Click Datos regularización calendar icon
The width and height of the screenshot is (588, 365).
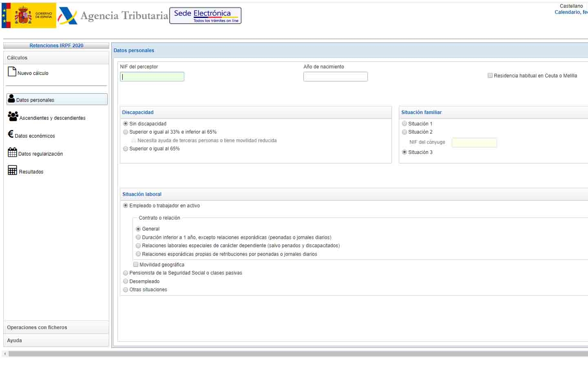point(12,153)
